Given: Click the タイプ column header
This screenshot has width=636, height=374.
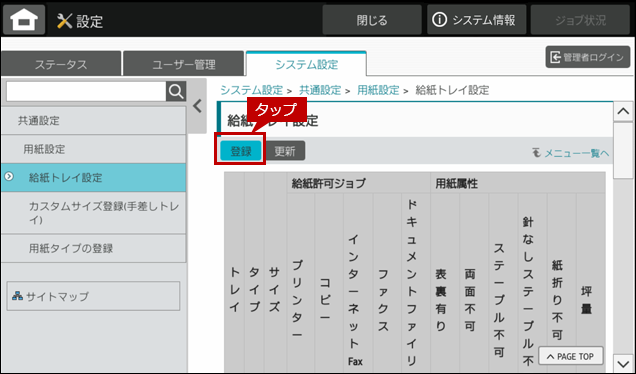Looking at the screenshot, I should [254, 289].
